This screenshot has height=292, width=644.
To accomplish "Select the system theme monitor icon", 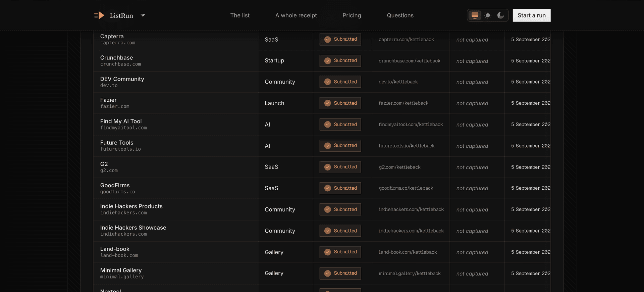I will click(475, 15).
